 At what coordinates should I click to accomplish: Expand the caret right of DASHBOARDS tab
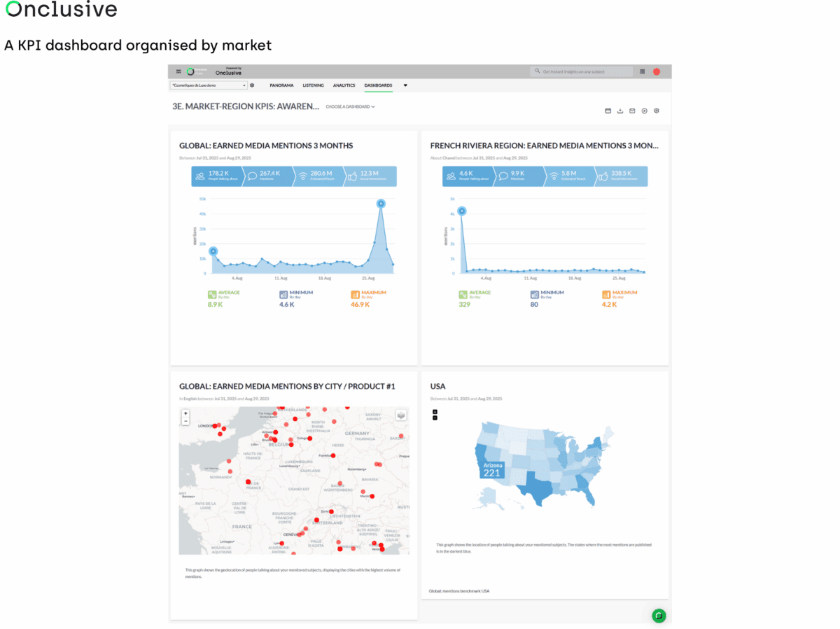(405, 85)
